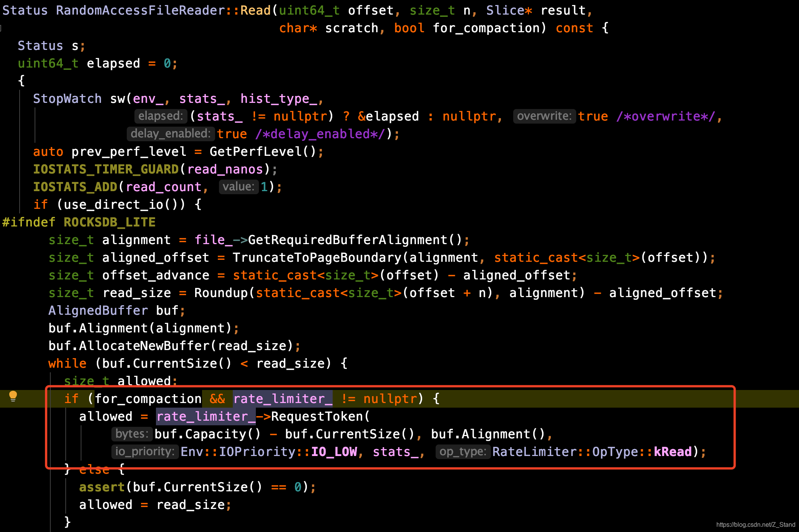Click the 'elapsed:' inlay parameter hint
This screenshot has height=532, width=799.
tap(161, 116)
